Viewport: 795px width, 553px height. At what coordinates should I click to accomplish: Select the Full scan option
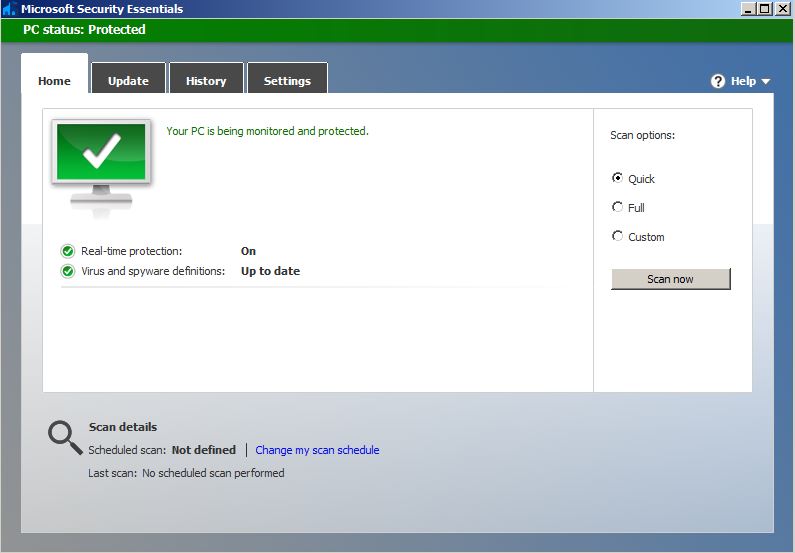(x=617, y=207)
